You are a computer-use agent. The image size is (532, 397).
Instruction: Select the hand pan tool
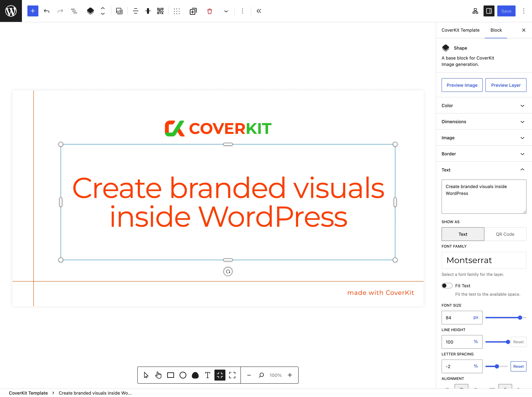tap(158, 375)
